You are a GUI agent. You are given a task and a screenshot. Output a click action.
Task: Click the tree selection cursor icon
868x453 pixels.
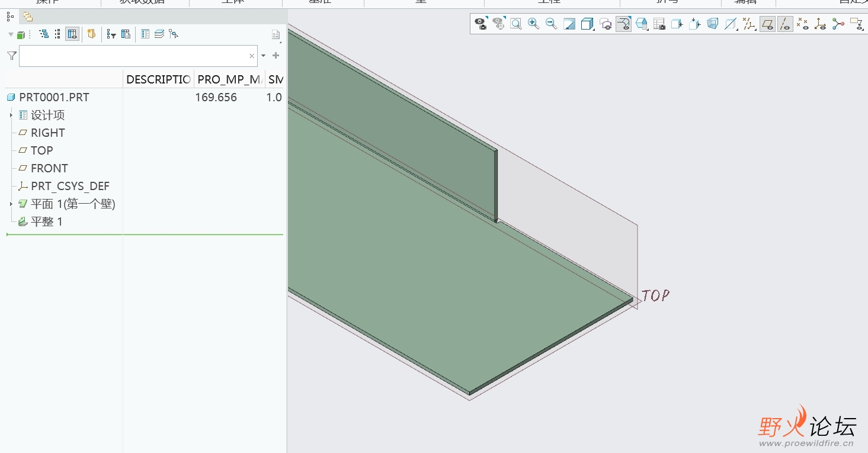pos(174,34)
